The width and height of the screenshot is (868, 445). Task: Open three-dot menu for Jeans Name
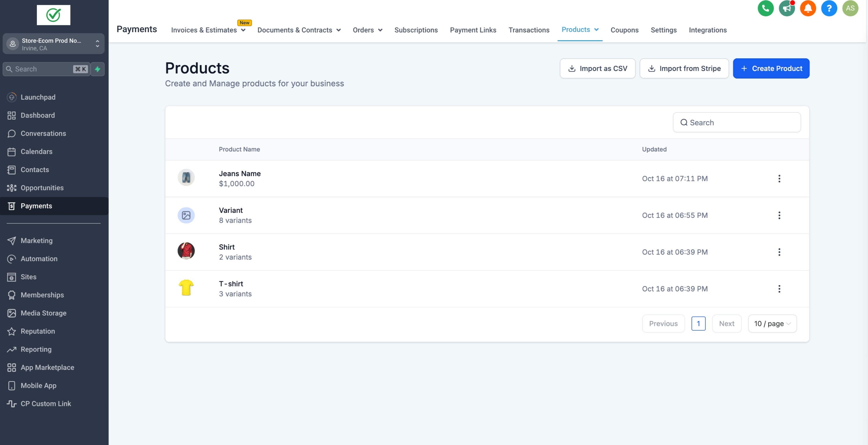[x=779, y=179]
